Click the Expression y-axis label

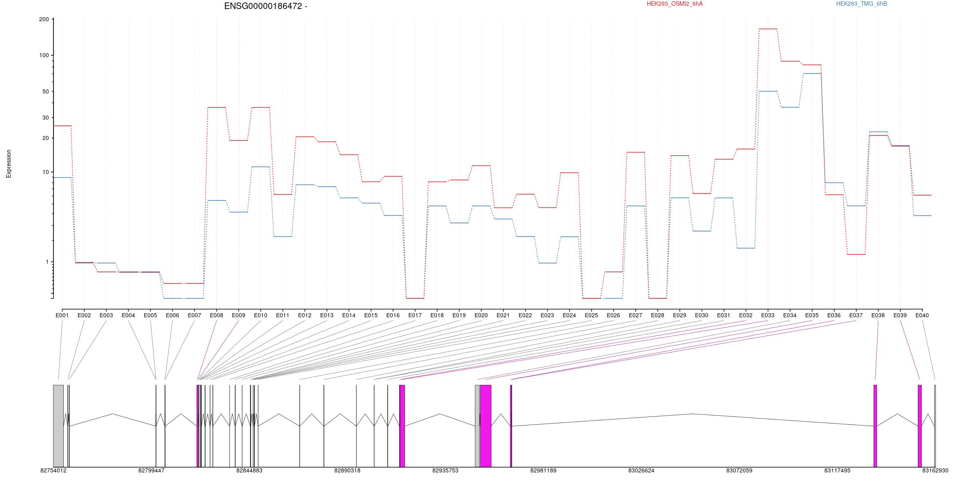(x=9, y=164)
